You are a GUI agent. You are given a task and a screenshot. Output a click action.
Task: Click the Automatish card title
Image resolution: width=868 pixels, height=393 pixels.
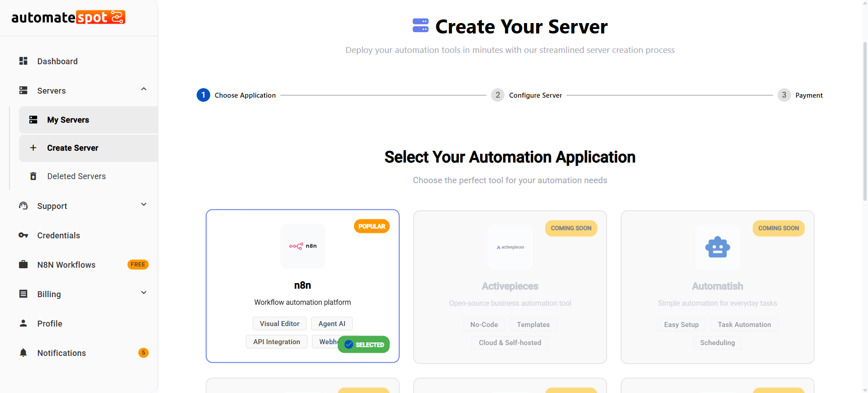(x=717, y=286)
